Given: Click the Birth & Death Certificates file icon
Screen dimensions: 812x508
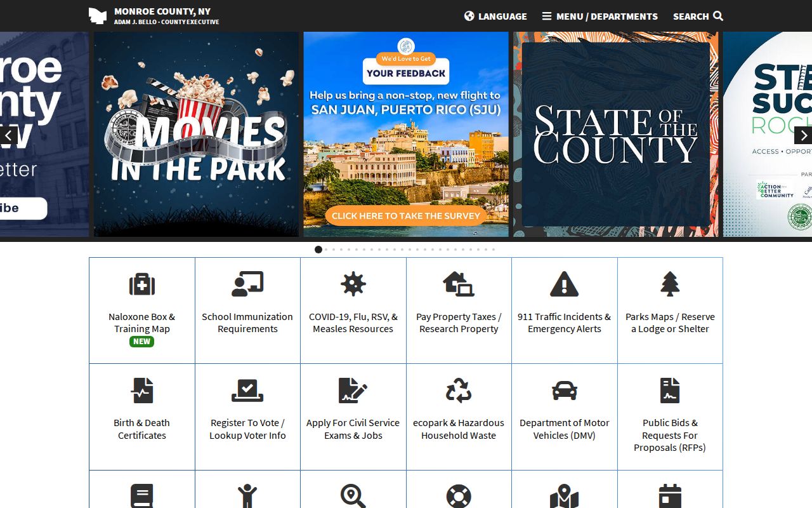Looking at the screenshot, I should (142, 391).
